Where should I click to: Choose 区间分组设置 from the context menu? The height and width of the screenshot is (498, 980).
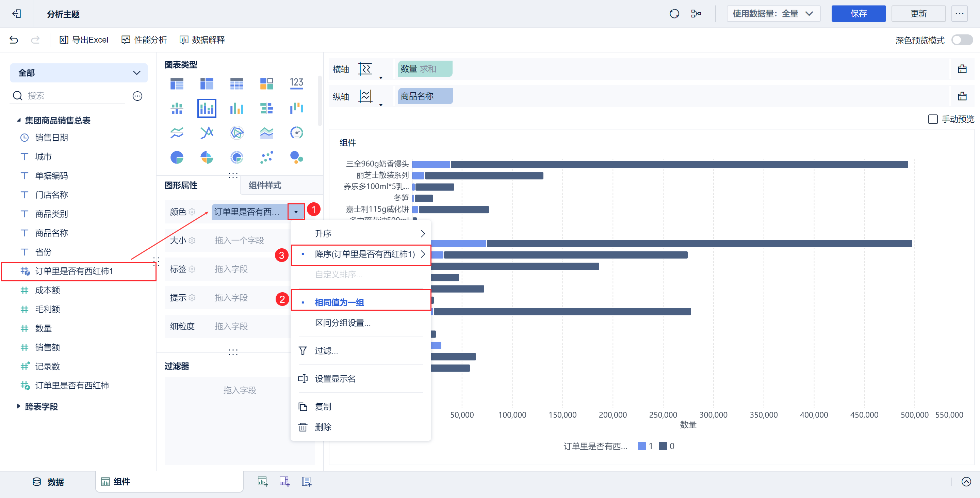point(342,323)
